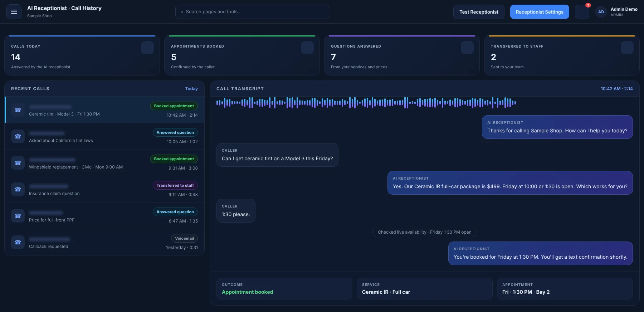Click the caller message "1:30 please."

(x=236, y=211)
